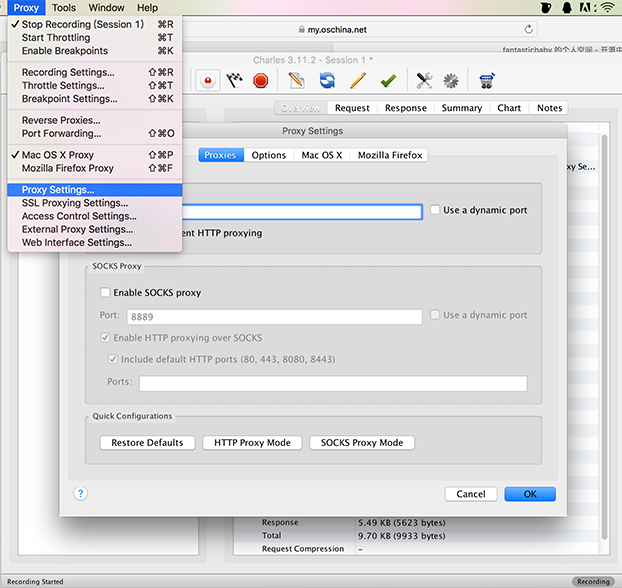The height and width of the screenshot is (588, 622).
Task: Switch to the Response tab
Action: click(405, 108)
